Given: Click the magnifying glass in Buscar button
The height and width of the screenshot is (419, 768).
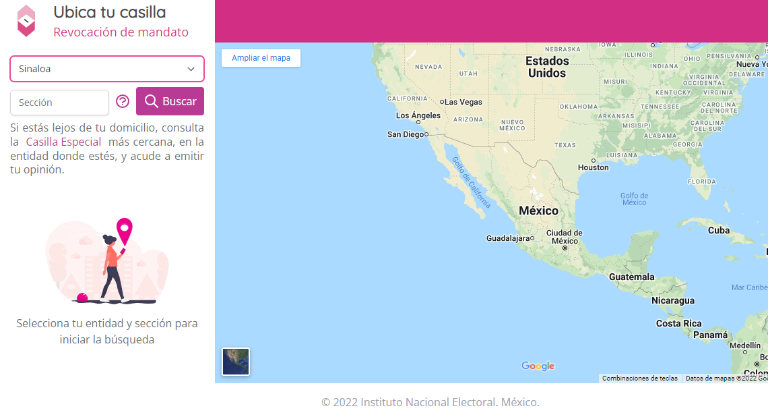Looking at the screenshot, I should (152, 102).
